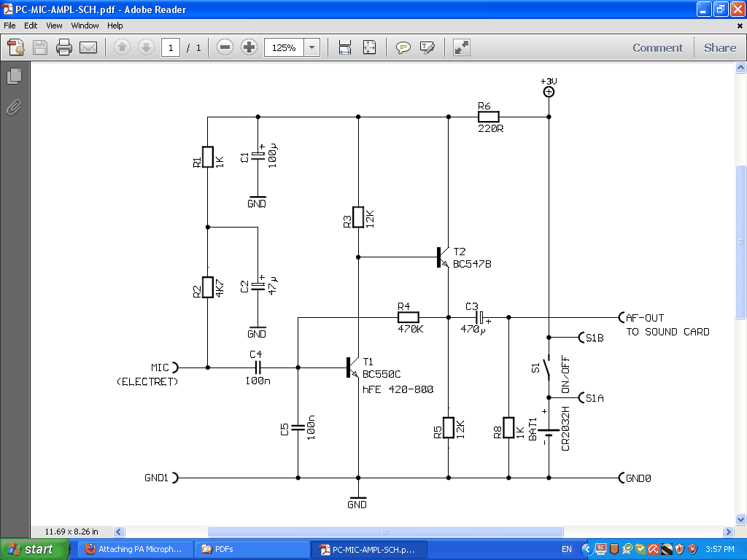Open the Share pane
Screen dimensions: 747x560
720,47
